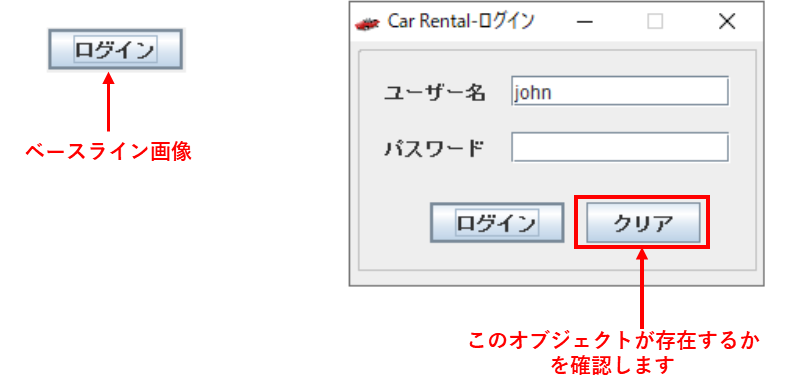Click the disabled maximize button of login window
806x390 pixels.
tap(655, 22)
